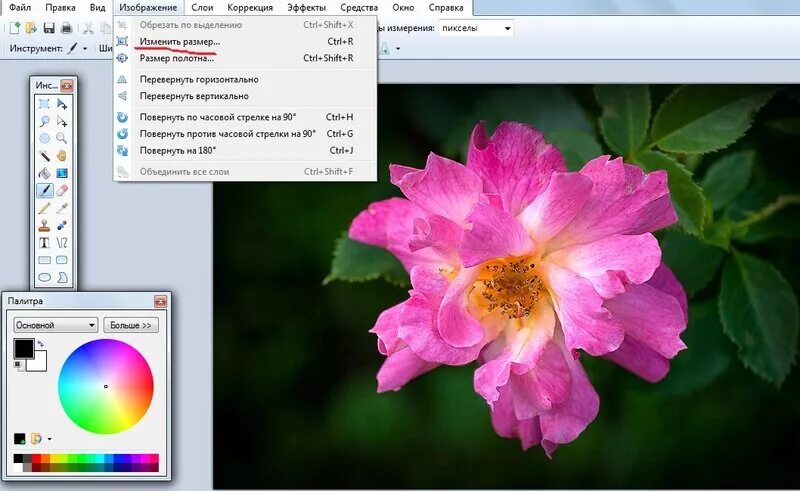Select the Ellipse Select tool
The image size is (800, 491).
pyautogui.click(x=44, y=138)
